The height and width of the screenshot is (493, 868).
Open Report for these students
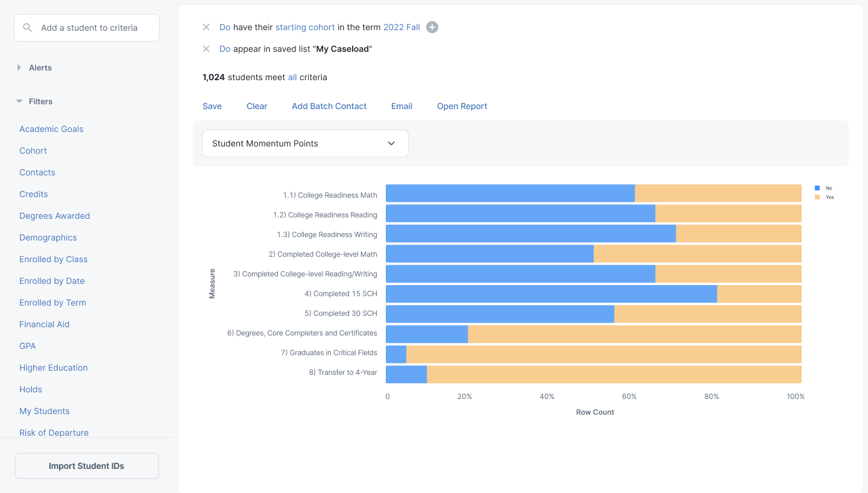pyautogui.click(x=462, y=106)
